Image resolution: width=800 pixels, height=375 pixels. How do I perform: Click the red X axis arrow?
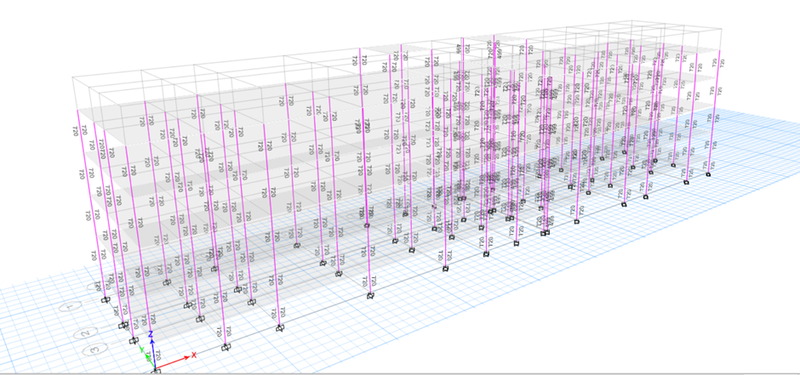(173, 361)
